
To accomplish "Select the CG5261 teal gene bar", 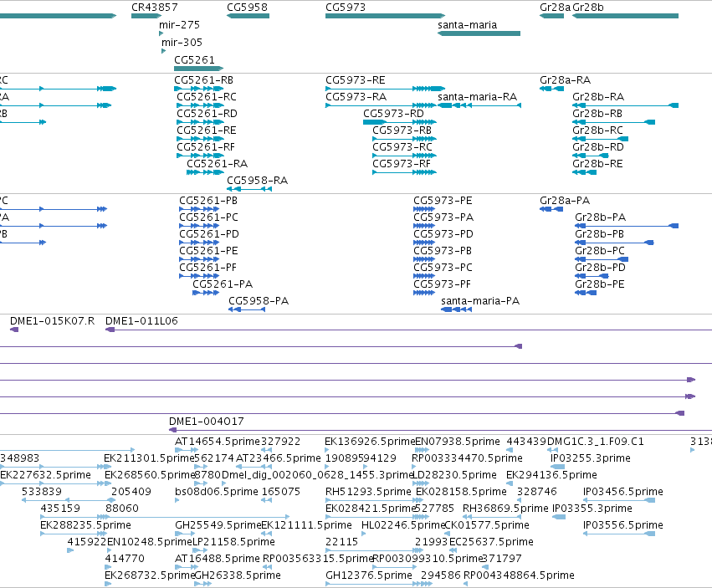I will coord(199,69).
